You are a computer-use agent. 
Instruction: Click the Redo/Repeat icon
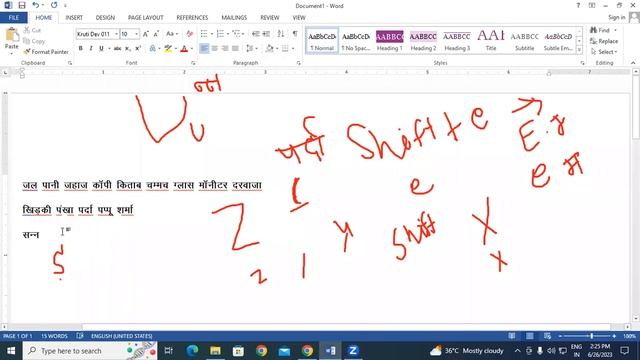(54, 5)
